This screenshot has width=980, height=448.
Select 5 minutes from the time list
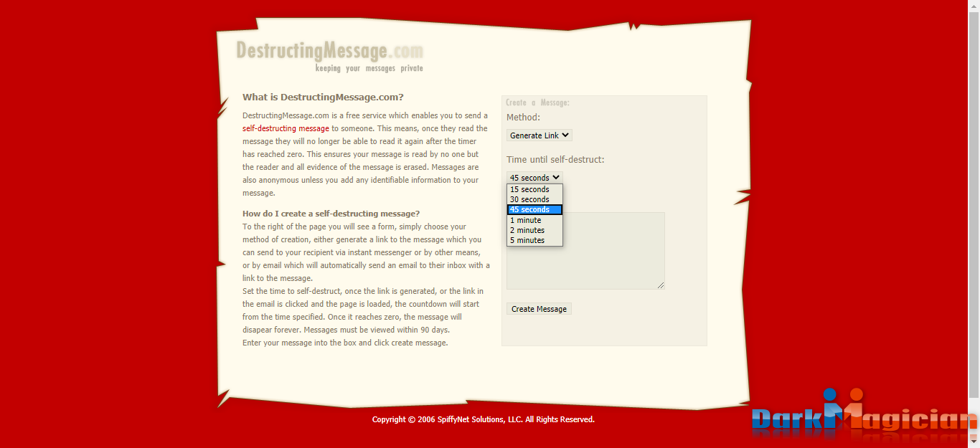pos(534,240)
